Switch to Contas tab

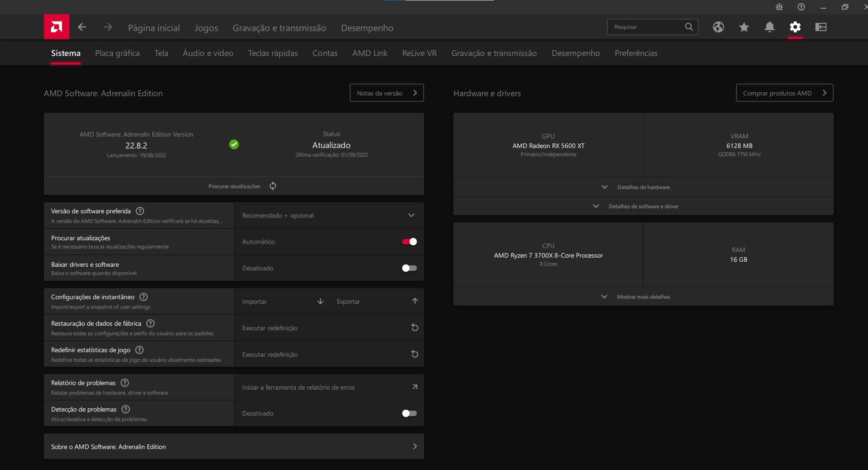click(325, 53)
